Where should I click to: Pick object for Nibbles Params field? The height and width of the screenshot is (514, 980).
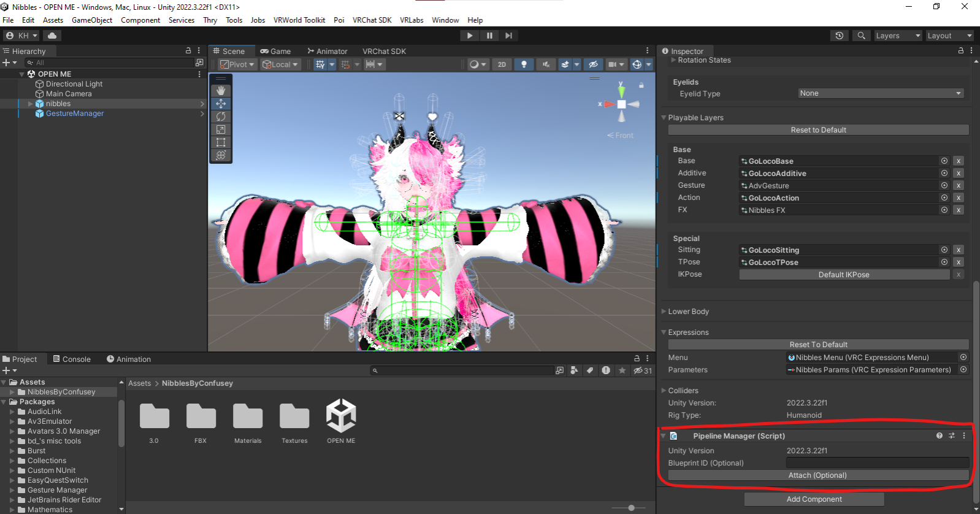tap(963, 369)
